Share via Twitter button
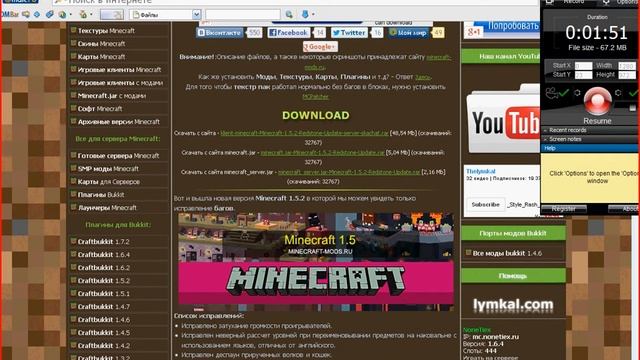The height and width of the screenshot is (360, 640). [349, 33]
